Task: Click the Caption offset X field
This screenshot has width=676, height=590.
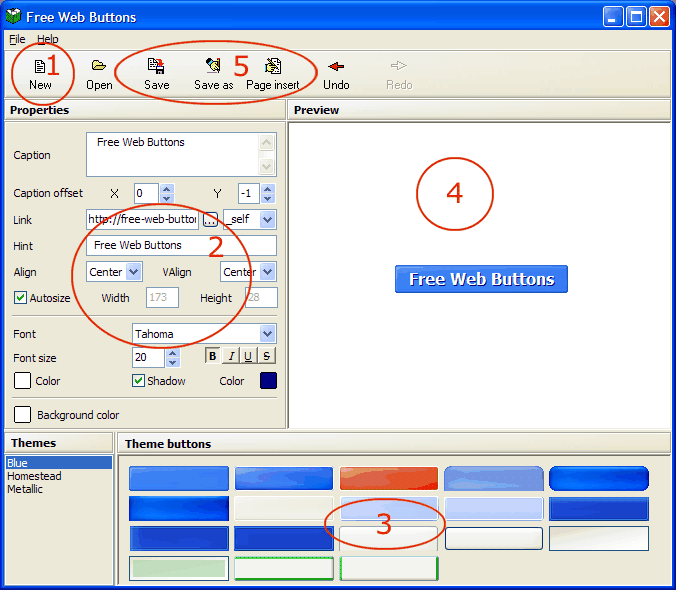Action: (x=146, y=193)
